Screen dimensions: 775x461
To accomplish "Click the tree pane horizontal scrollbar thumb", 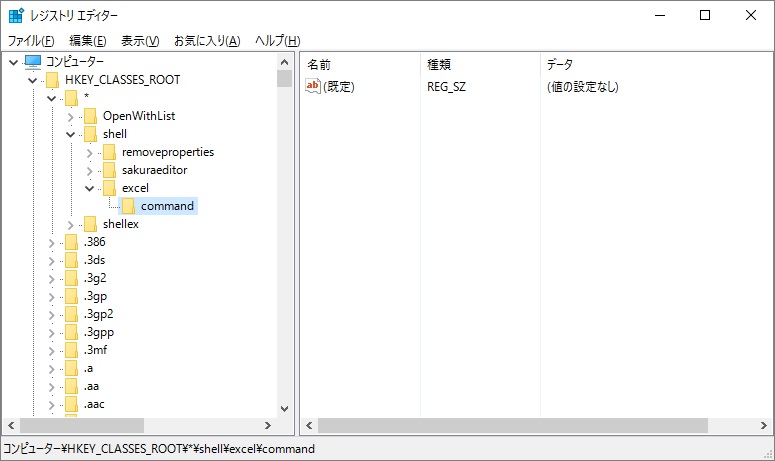I will (82, 425).
